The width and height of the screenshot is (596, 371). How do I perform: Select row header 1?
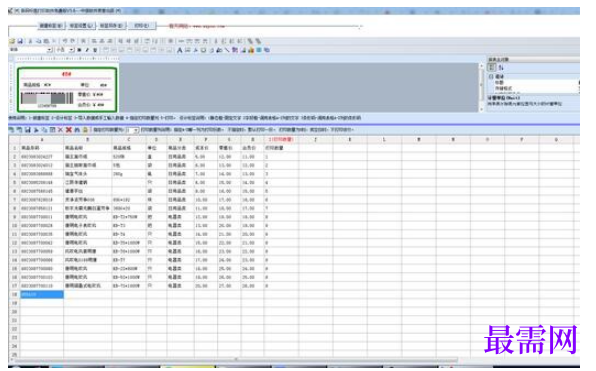point(14,148)
